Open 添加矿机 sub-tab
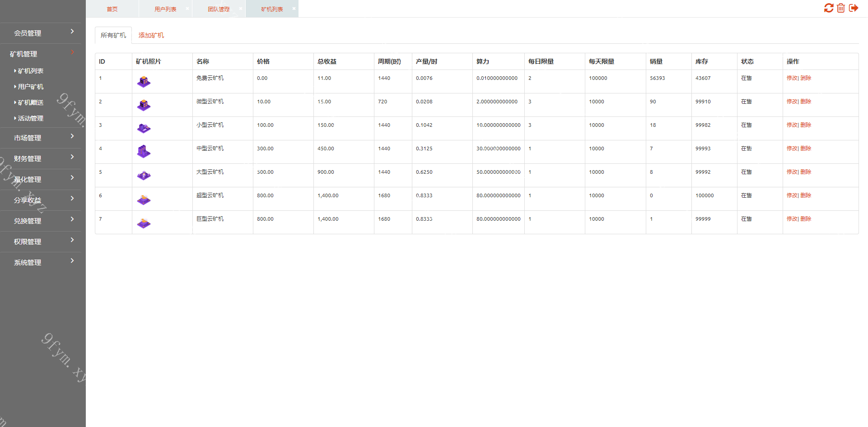Image resolution: width=868 pixels, height=427 pixels. tap(151, 35)
